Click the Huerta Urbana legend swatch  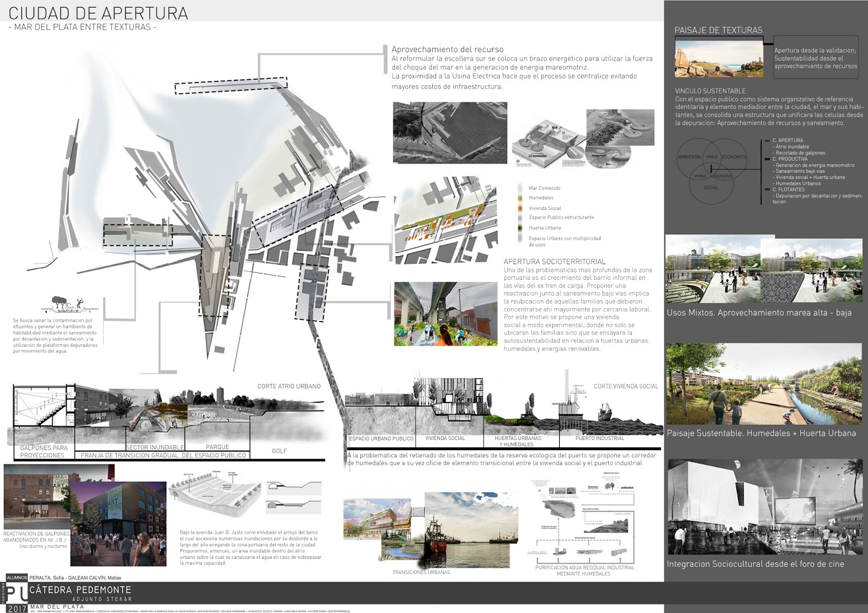click(x=520, y=228)
